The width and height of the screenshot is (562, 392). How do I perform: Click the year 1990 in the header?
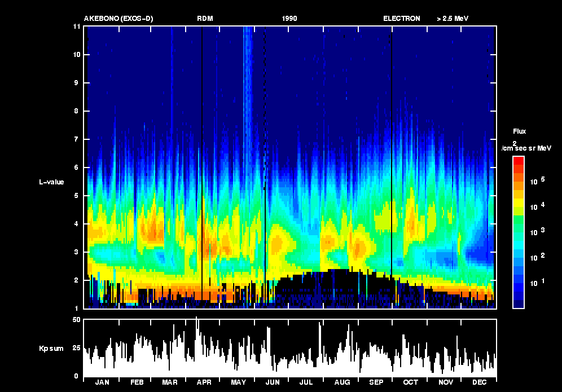pos(289,19)
